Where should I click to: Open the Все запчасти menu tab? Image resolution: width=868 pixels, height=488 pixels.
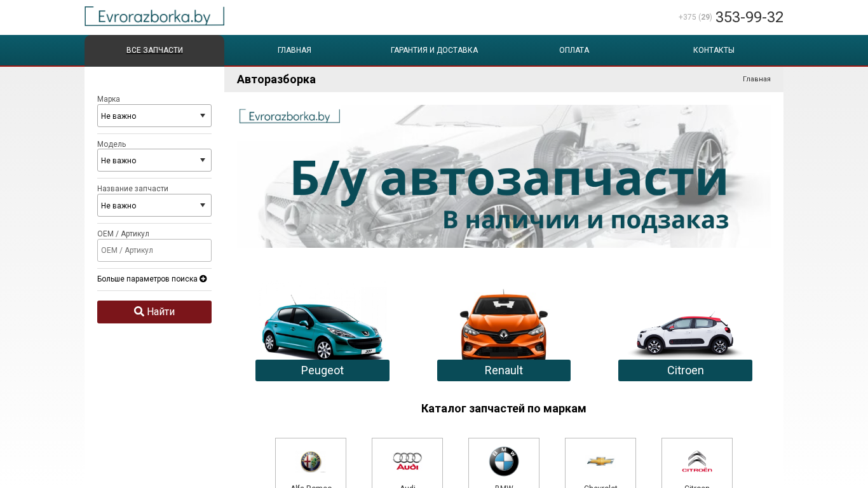154,50
